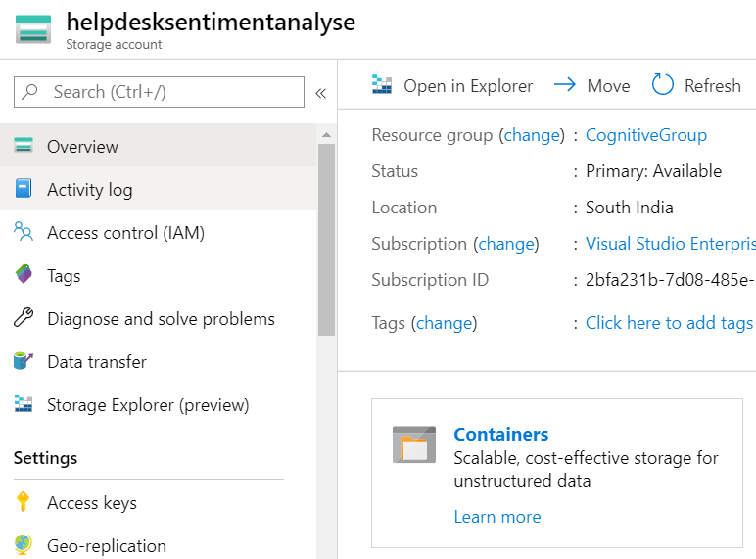The height and width of the screenshot is (559, 756).
Task: Click the 'Primary: Available' status value
Action: coord(653,171)
